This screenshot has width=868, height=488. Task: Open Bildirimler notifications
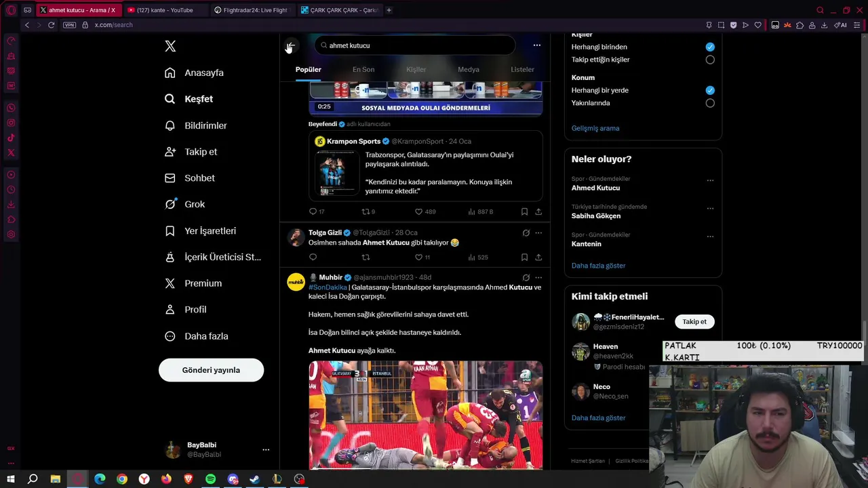(x=197, y=125)
